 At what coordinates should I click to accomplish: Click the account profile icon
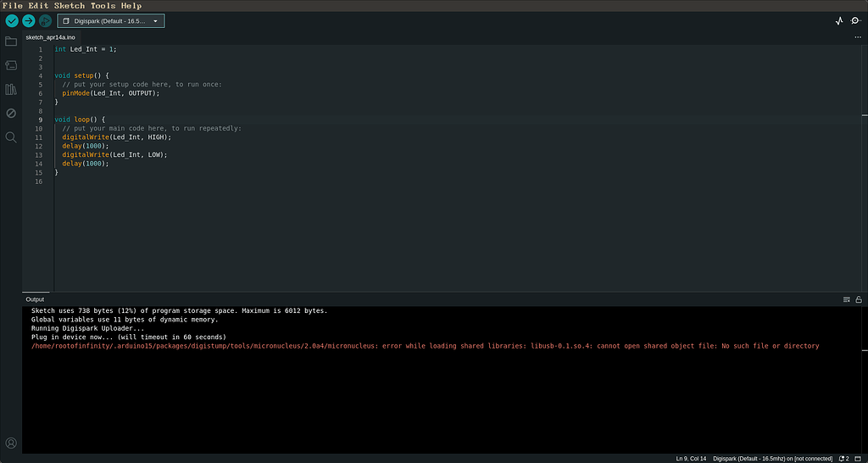click(11, 443)
